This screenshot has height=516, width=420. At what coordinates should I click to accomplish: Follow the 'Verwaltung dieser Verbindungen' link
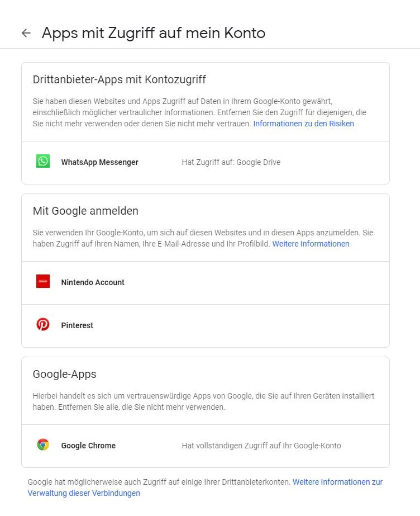(x=84, y=493)
